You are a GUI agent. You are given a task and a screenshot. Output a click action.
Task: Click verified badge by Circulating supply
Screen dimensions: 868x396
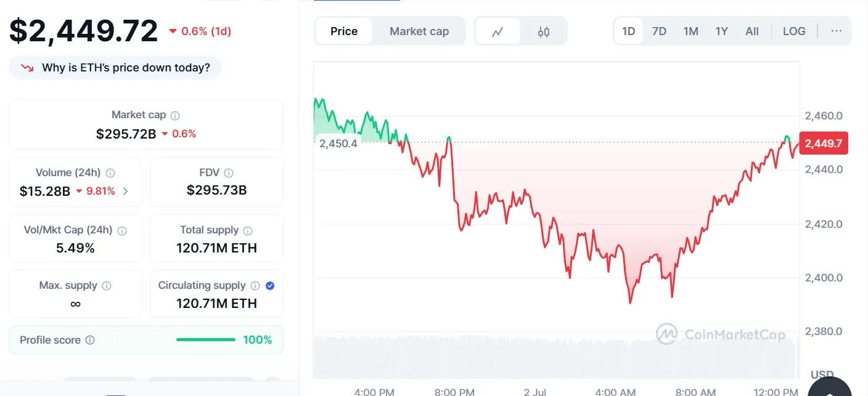tap(270, 286)
